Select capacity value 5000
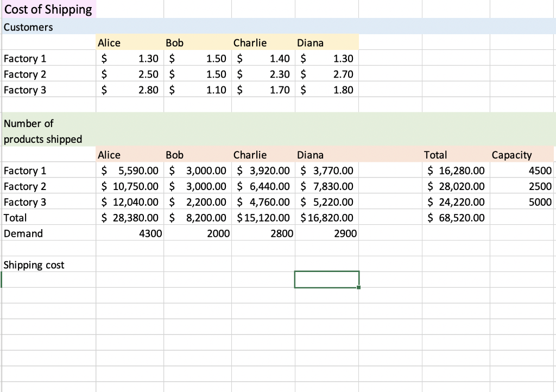 coord(522,201)
